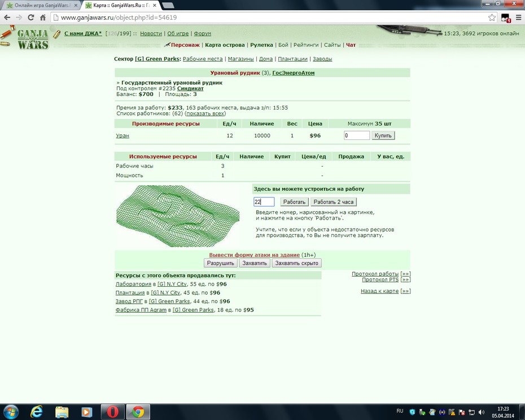Click 'Назад к карте' link
The height and width of the screenshot is (420, 525).
[380, 291]
